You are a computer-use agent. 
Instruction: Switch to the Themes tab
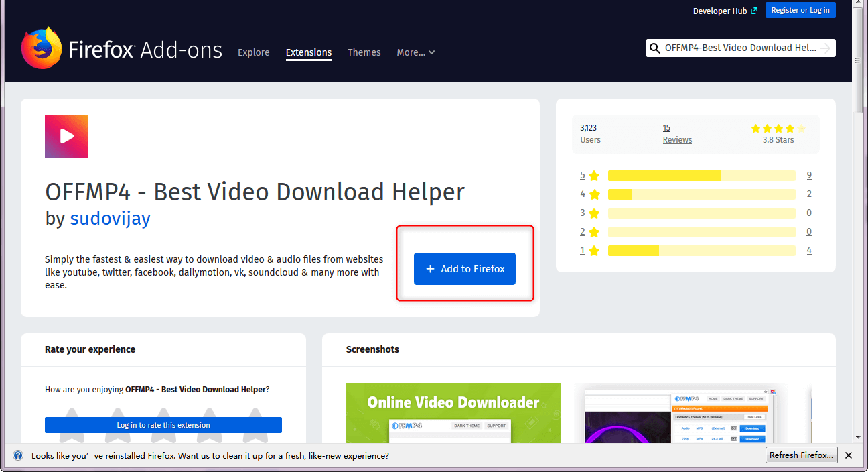tap(364, 52)
